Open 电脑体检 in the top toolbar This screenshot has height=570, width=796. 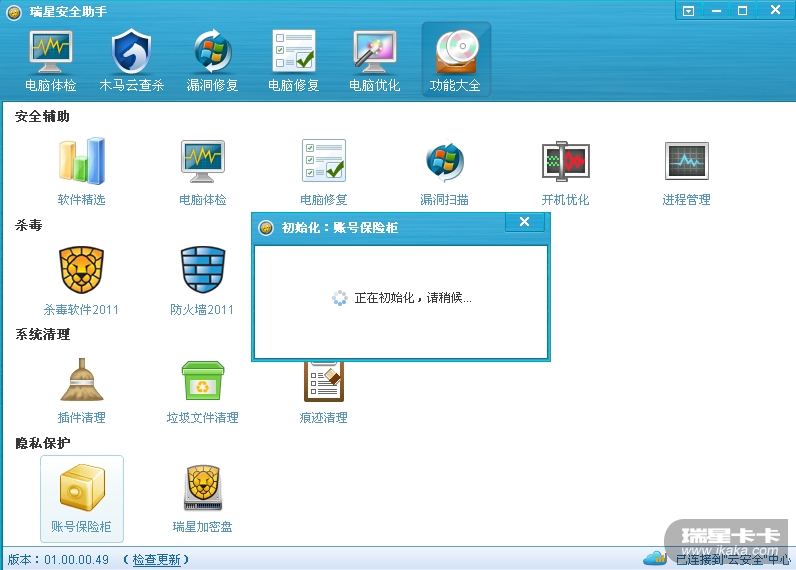point(50,61)
